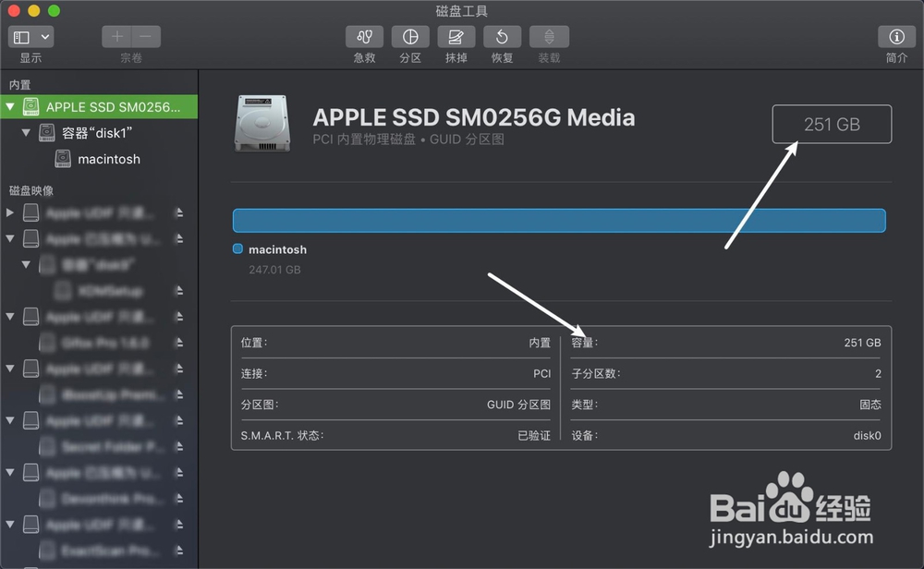Viewport: 924px width, 569px height.
Task: Click 'PCI 内置物理磁盘 • GUID 分区图' subtitle
Action: (x=408, y=139)
